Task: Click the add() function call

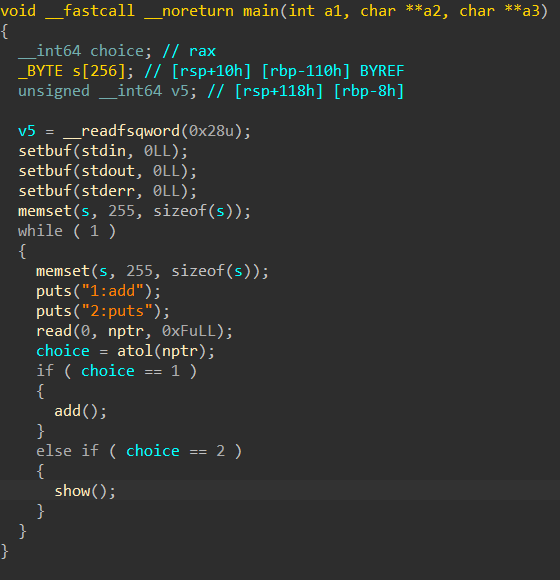Action: point(81,411)
